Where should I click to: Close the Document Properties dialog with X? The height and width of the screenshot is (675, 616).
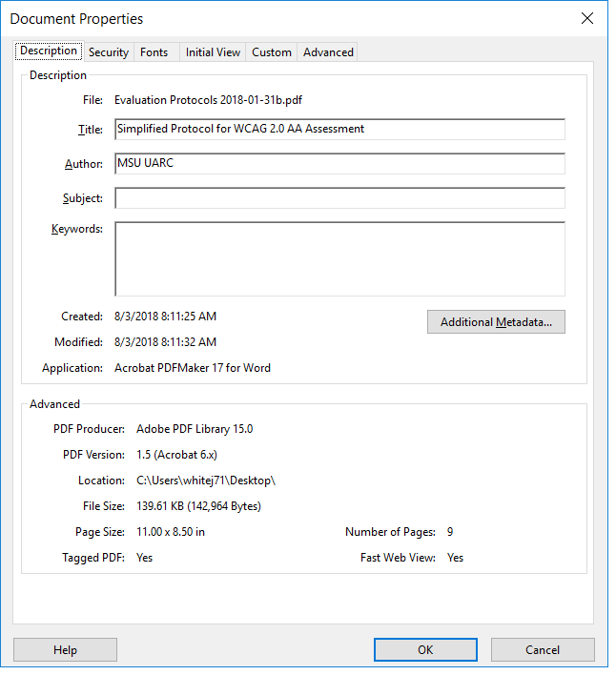(x=587, y=18)
